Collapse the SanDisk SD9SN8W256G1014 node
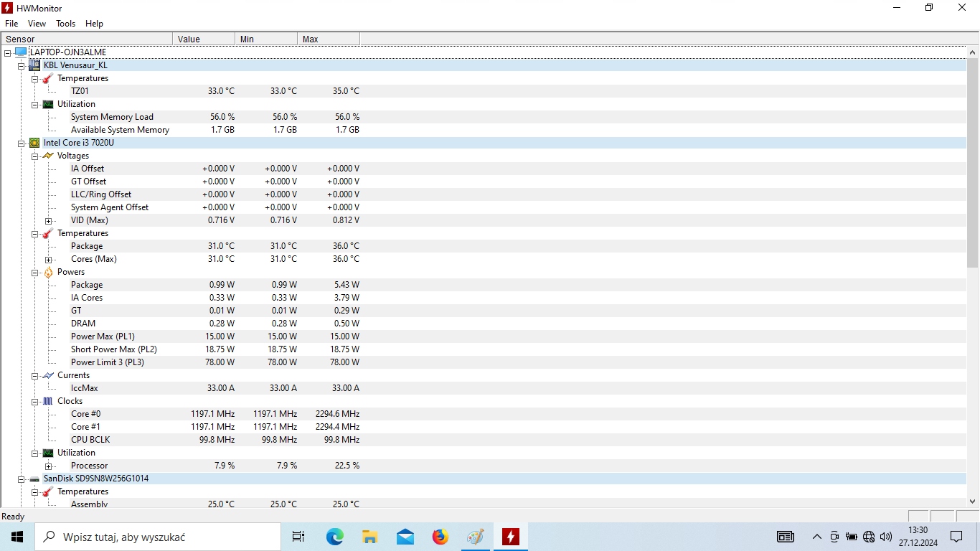 pos(21,479)
